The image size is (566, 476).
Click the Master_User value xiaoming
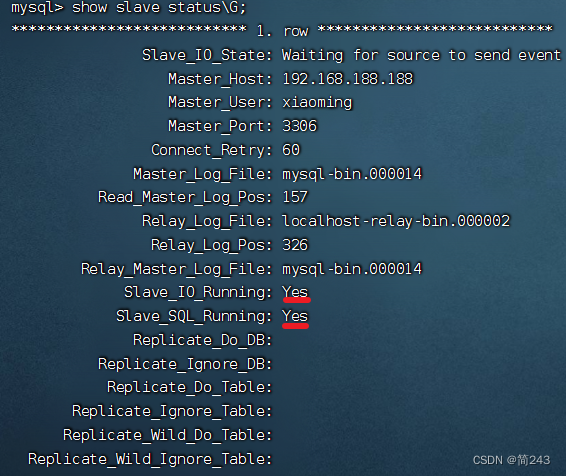317,103
